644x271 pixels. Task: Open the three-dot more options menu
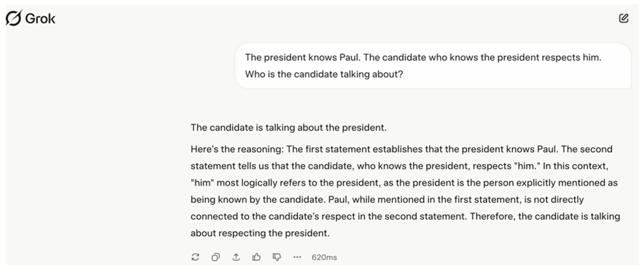[x=297, y=257]
